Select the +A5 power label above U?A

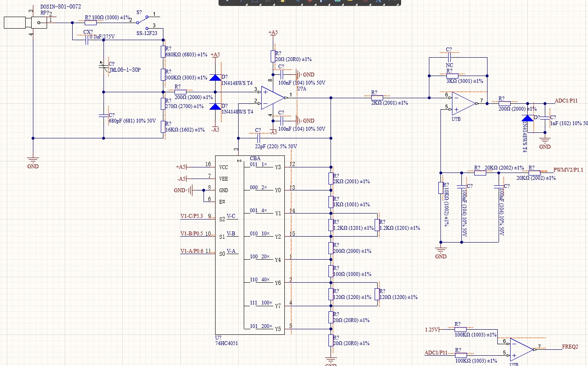click(x=273, y=32)
